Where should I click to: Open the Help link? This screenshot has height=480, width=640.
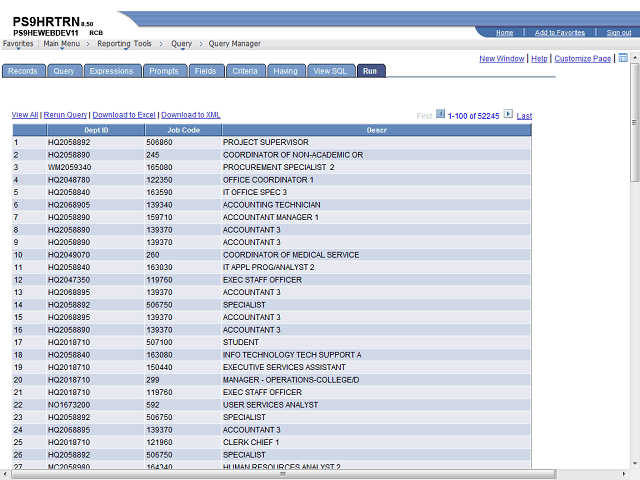tap(539, 59)
